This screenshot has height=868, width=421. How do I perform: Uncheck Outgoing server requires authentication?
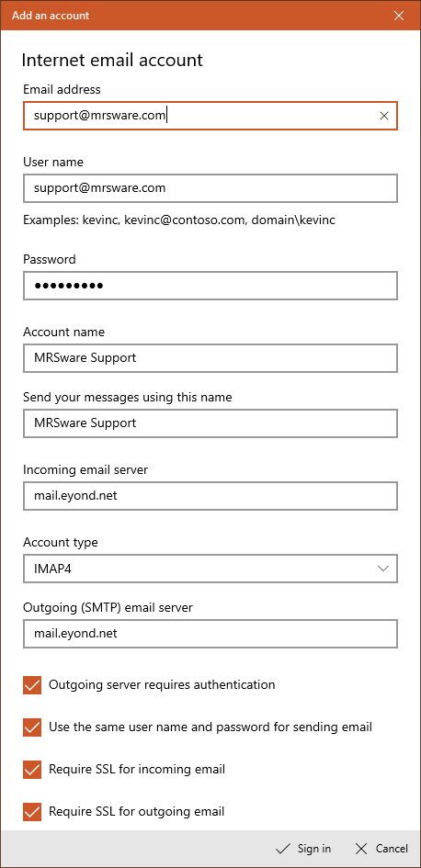click(33, 685)
